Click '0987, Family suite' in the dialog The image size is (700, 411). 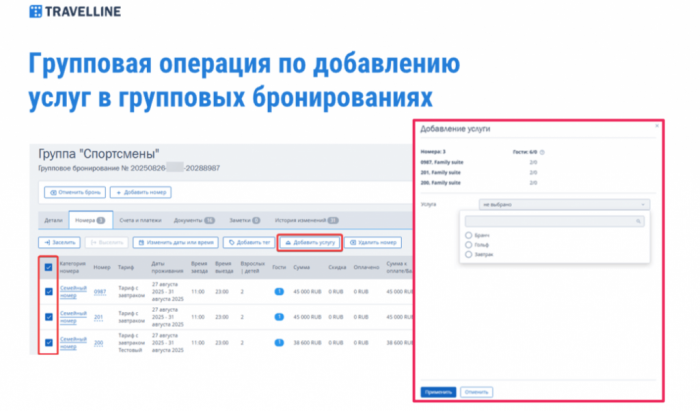coord(442,162)
